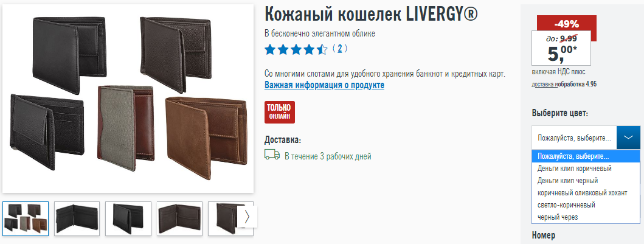
Task: Click the 'доставка' shipping cost link
Action: 545,84
